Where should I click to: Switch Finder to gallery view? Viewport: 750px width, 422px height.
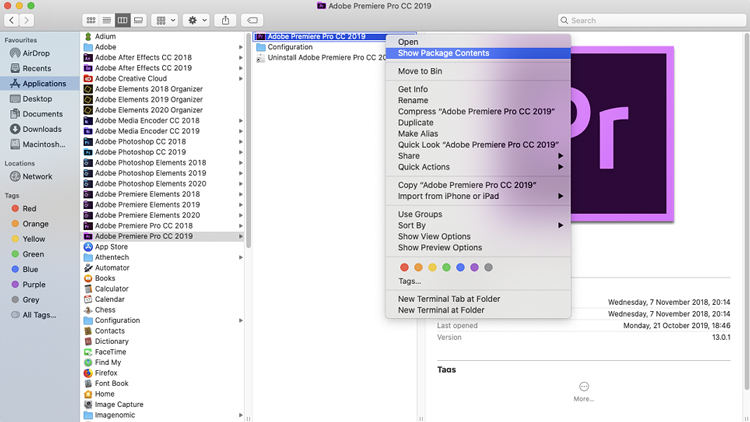click(138, 20)
